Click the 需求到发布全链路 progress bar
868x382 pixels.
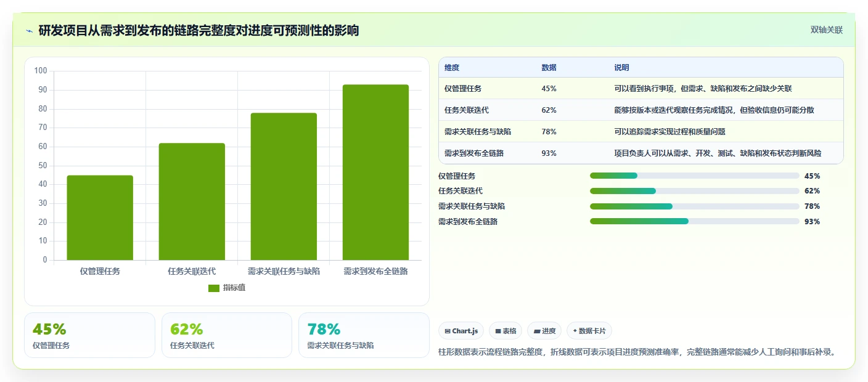point(695,221)
